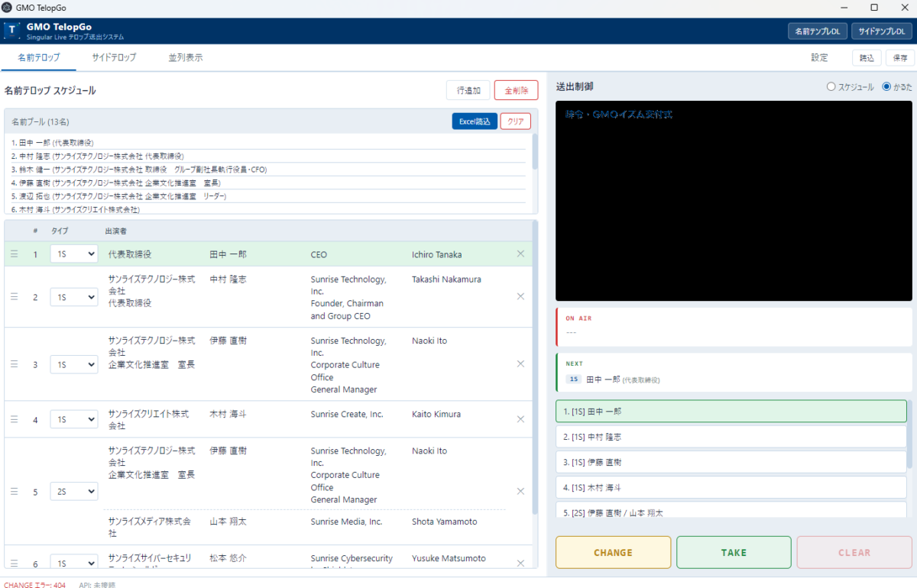917x588 pixels.
Task: Select playlist entry 2. [1S] 中村 隆志
Action: pos(731,436)
